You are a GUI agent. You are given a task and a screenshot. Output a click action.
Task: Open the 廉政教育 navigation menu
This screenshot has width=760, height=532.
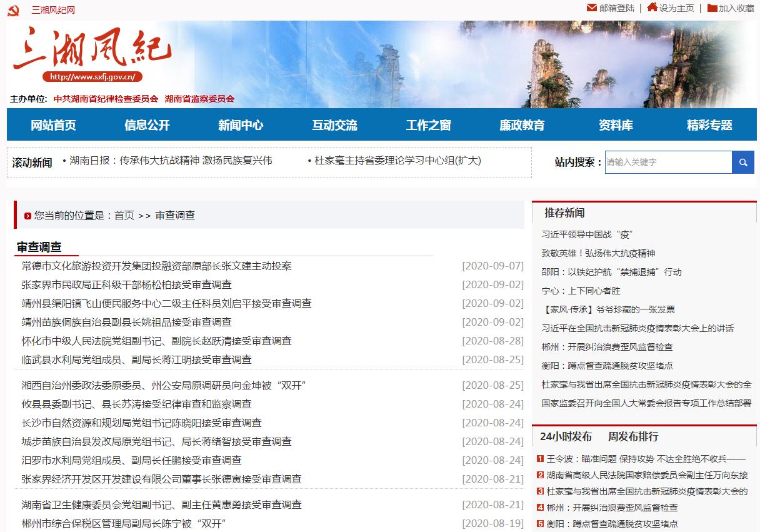(522, 125)
